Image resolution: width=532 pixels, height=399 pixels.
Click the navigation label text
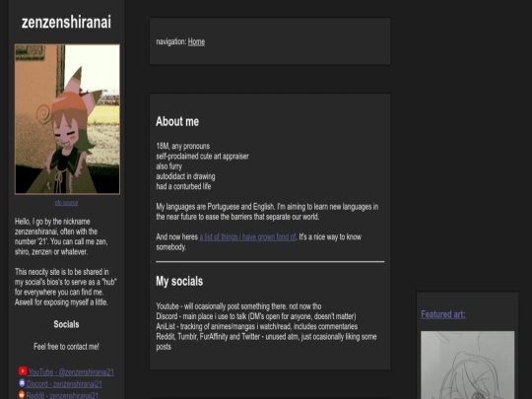171,41
